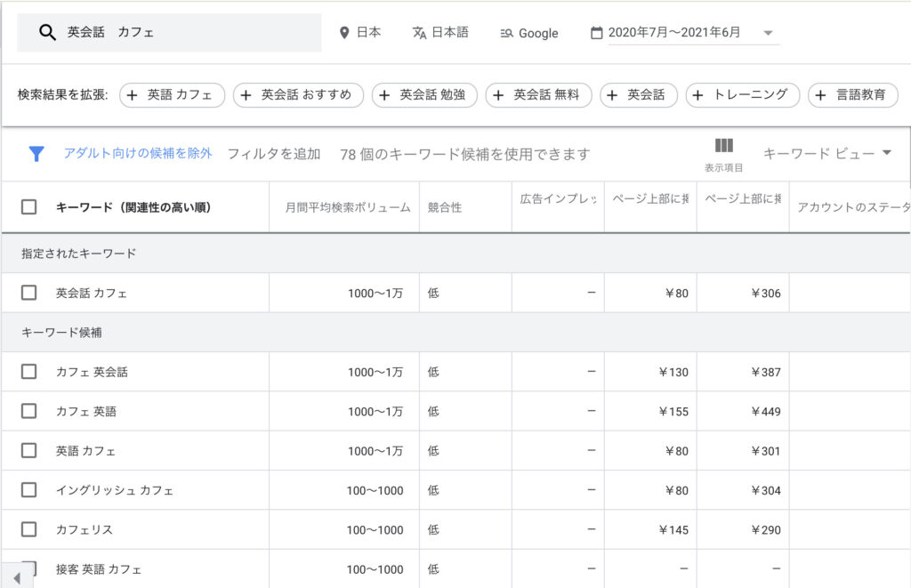
Task: Click フィルタを追加 to add a filter
Action: tap(274, 154)
